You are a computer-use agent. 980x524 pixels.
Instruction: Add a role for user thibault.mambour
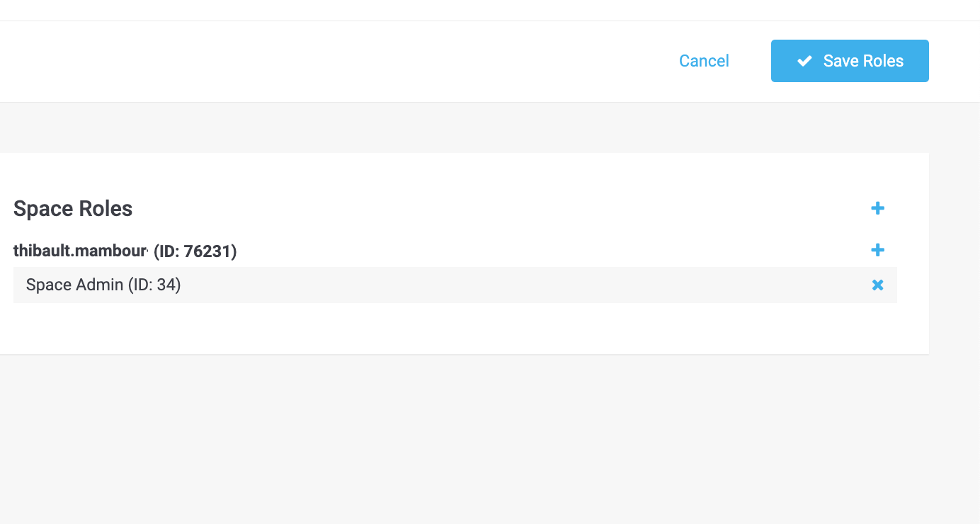(877, 250)
